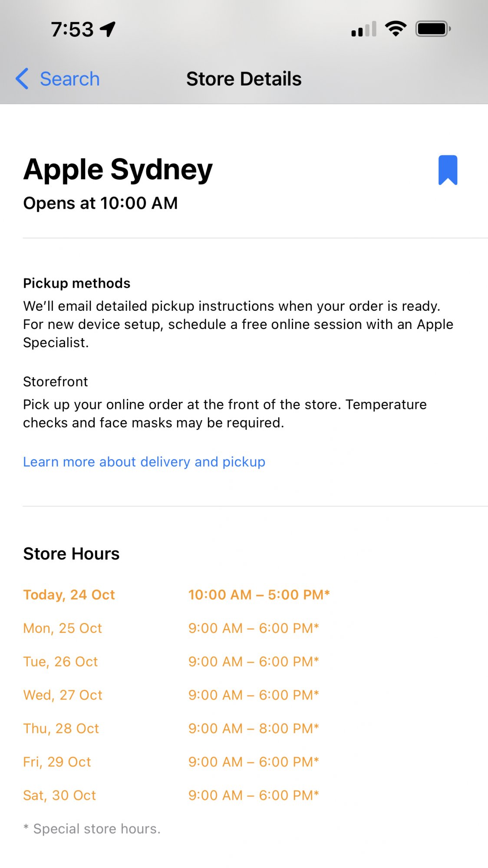Tap the Pickup methods heading
488x868 pixels.
pos(77,283)
